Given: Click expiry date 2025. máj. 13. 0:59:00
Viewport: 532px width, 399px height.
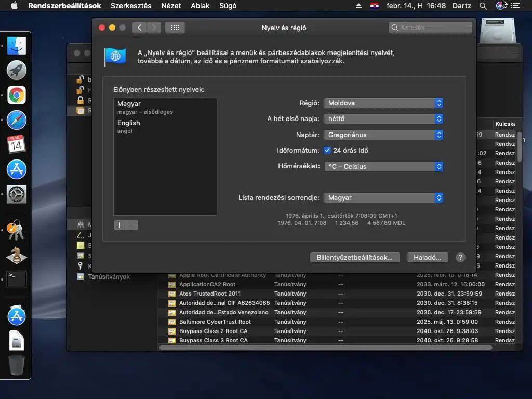Looking at the screenshot, I should pos(447,322).
